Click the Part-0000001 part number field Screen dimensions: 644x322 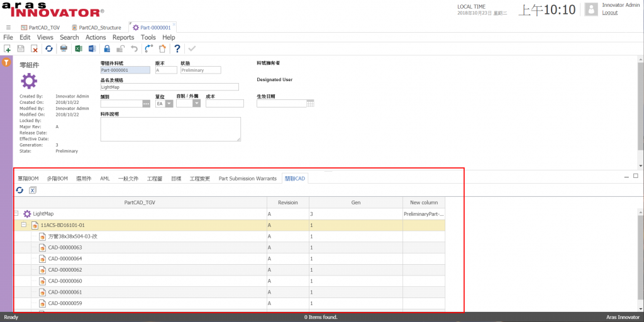pyautogui.click(x=125, y=70)
